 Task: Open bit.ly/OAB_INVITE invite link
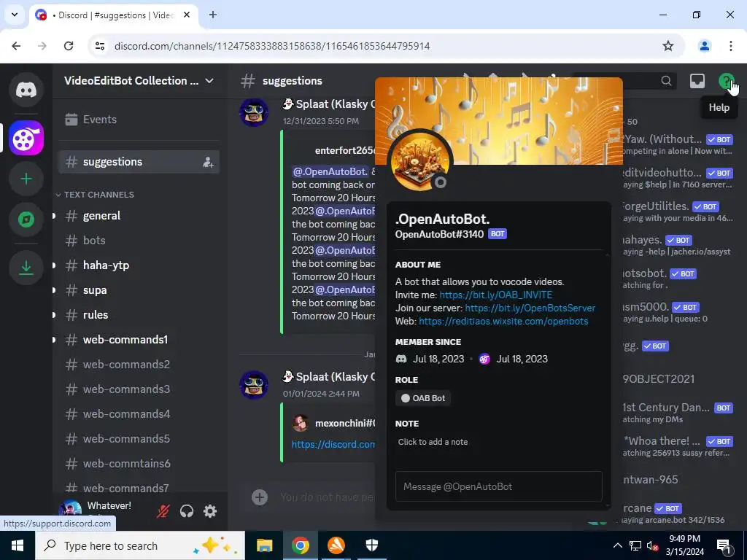click(495, 295)
